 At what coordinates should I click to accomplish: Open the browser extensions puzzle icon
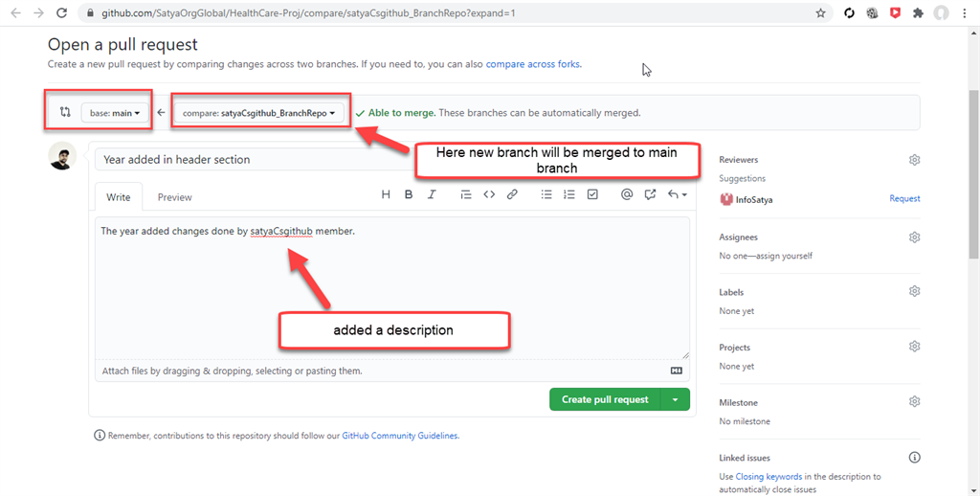918,13
